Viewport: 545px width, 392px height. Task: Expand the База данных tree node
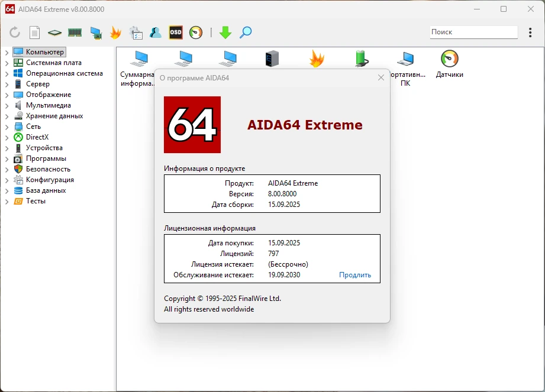7,191
